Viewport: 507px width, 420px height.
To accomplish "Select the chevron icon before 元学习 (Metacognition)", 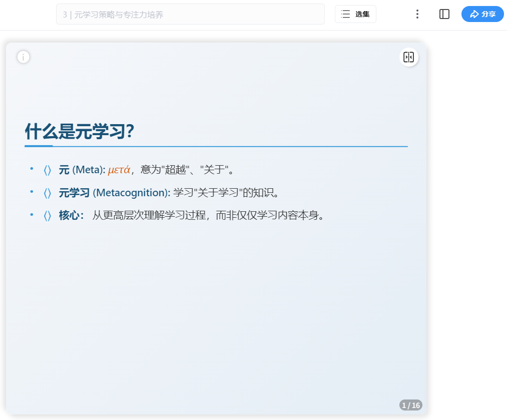I will (x=48, y=193).
